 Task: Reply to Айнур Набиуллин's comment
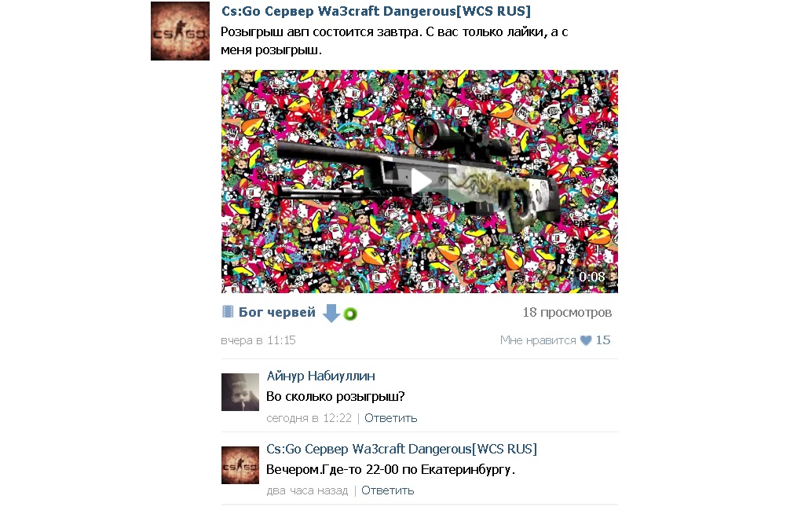click(390, 417)
